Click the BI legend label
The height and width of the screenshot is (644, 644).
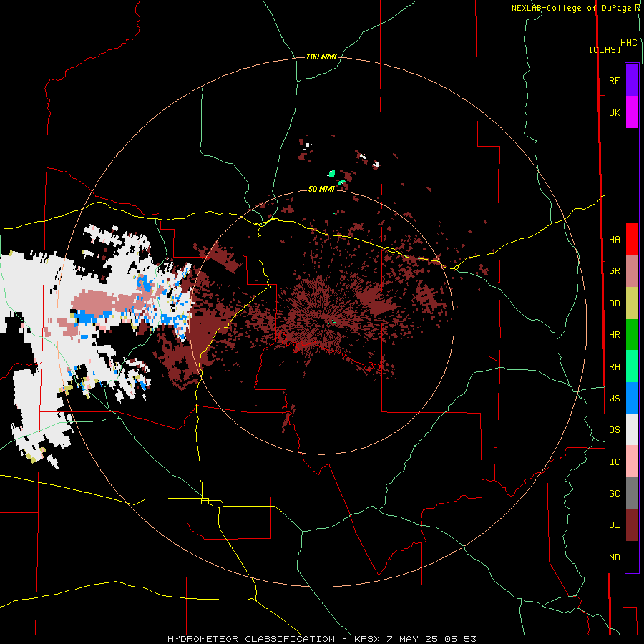coord(614,525)
